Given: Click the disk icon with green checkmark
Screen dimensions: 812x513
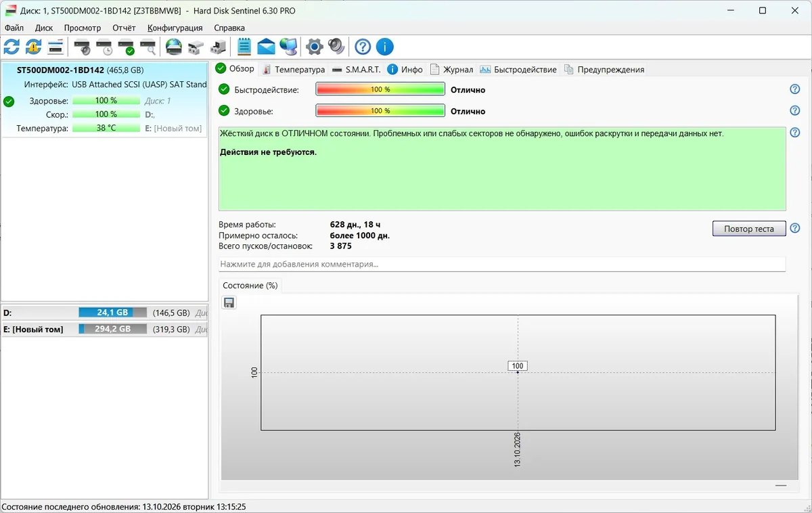Looking at the screenshot, I should [x=126, y=47].
